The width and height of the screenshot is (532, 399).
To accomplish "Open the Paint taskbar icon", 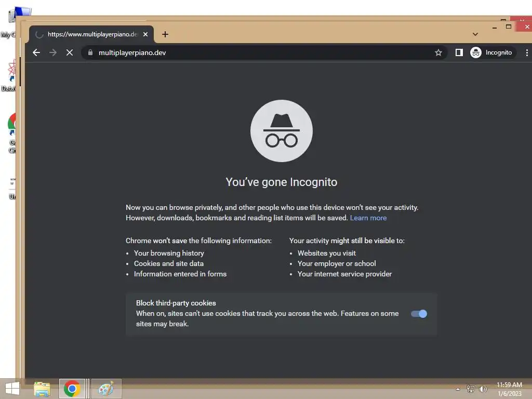I will [106, 389].
